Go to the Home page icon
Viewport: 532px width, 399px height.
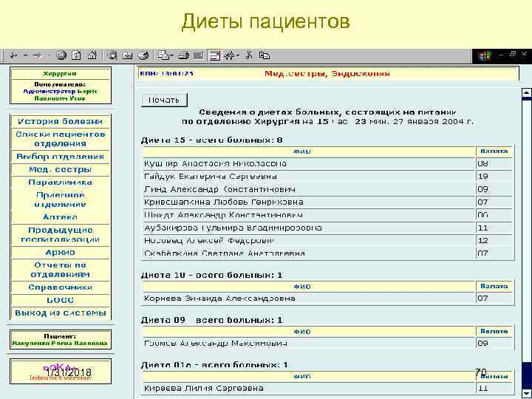click(92, 55)
